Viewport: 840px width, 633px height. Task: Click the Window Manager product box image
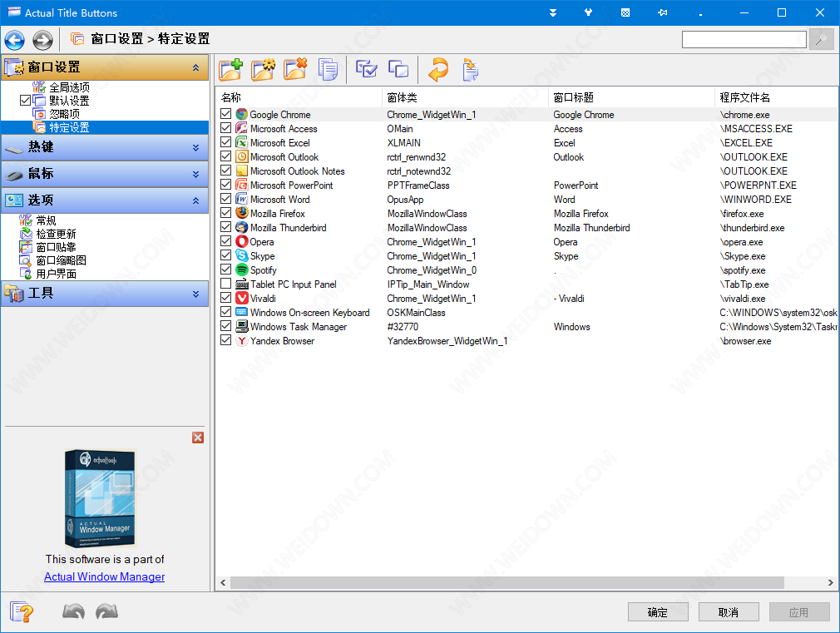click(101, 498)
